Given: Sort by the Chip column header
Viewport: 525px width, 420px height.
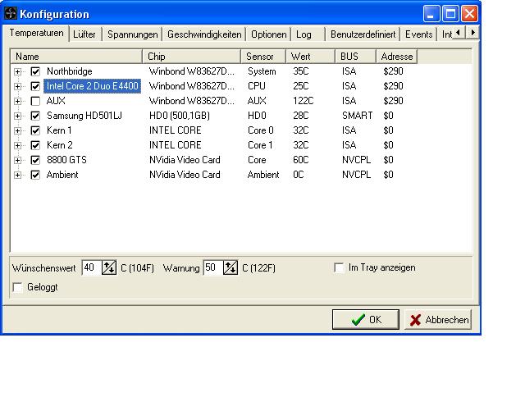Looking at the screenshot, I should (191, 57).
